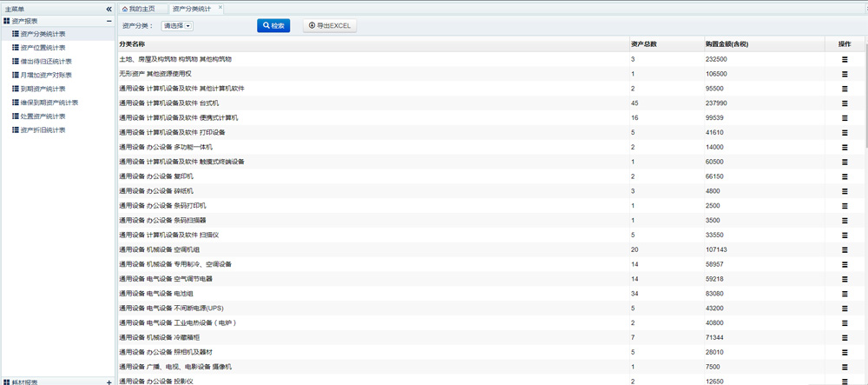Image resolution: width=868 pixels, height=385 pixels.
Task: Open action menu icon for 台式机 row
Action: click(x=844, y=103)
